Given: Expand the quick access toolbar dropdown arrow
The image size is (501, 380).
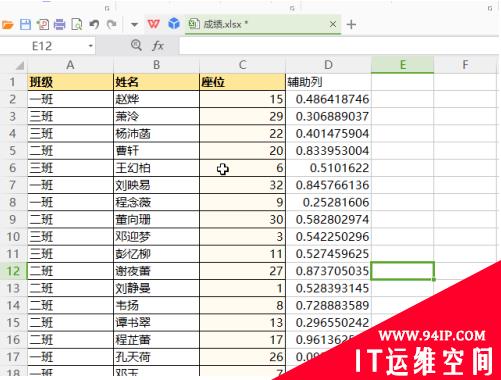Looking at the screenshot, I should 134,24.
